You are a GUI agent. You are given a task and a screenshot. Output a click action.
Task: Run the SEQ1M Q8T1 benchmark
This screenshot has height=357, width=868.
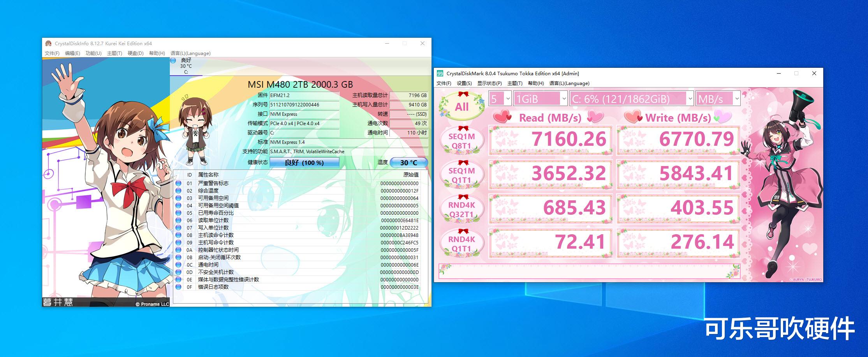click(462, 140)
